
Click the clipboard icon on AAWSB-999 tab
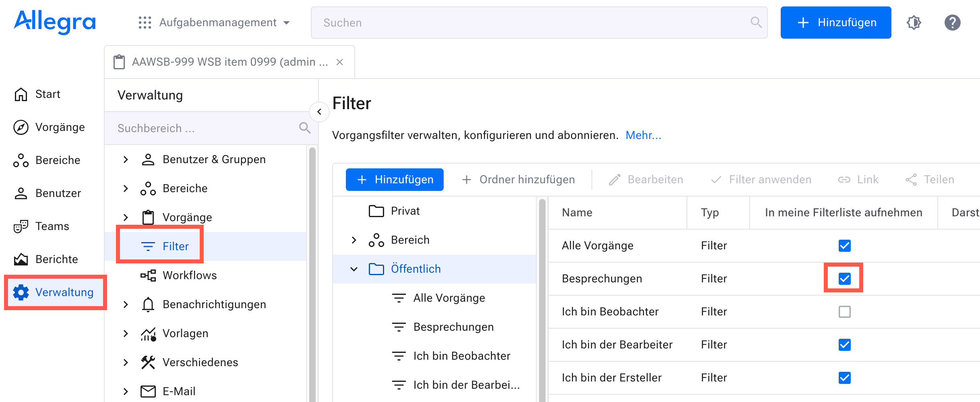(x=119, y=62)
